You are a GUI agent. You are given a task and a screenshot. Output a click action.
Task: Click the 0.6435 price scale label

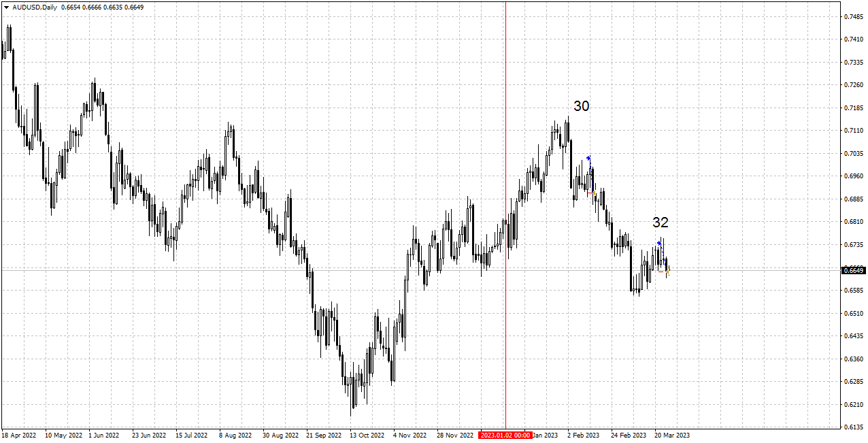[x=853, y=336]
